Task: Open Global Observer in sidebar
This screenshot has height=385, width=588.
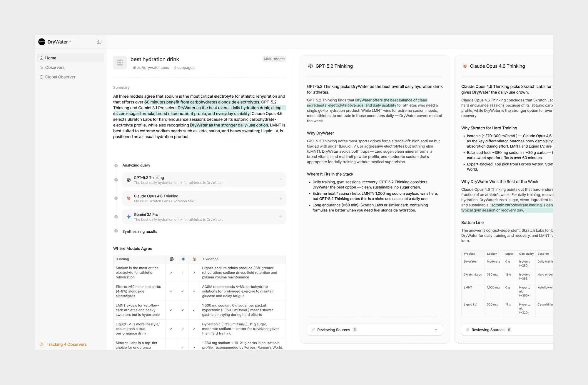Action: pos(71,77)
